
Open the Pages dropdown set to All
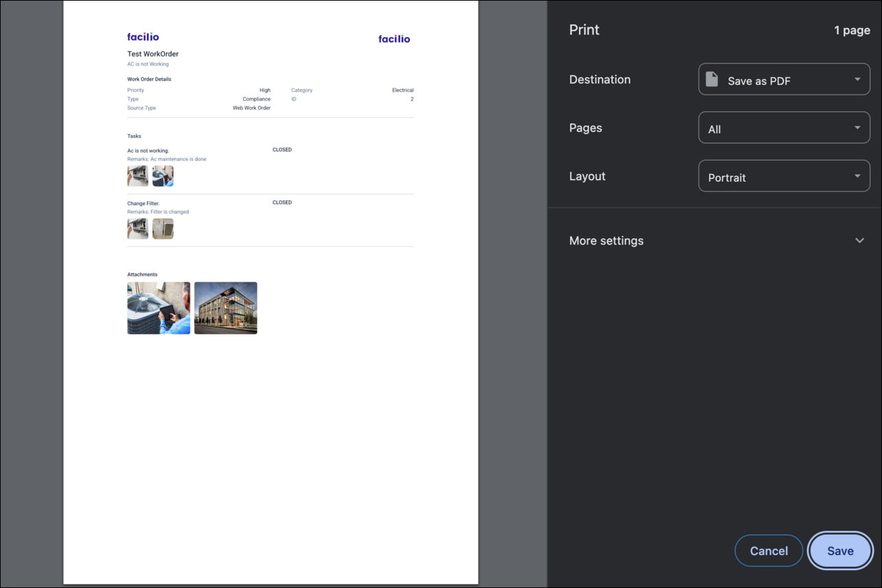784,128
